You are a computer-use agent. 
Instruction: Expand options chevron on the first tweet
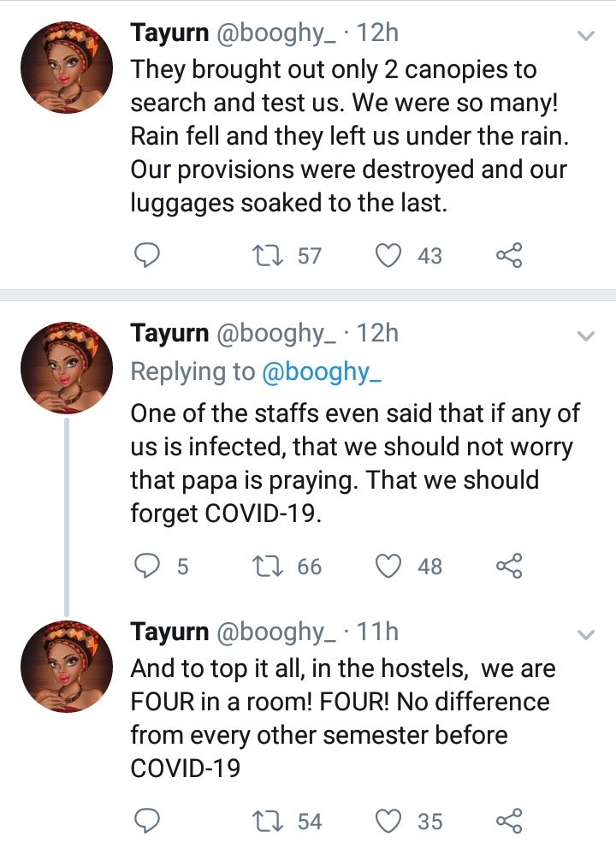point(586,37)
